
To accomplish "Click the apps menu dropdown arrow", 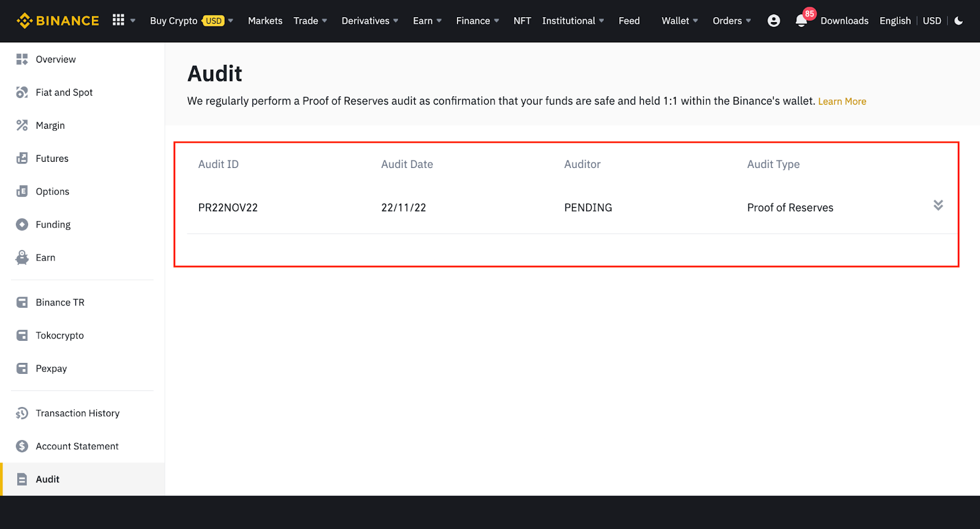I will click(133, 21).
